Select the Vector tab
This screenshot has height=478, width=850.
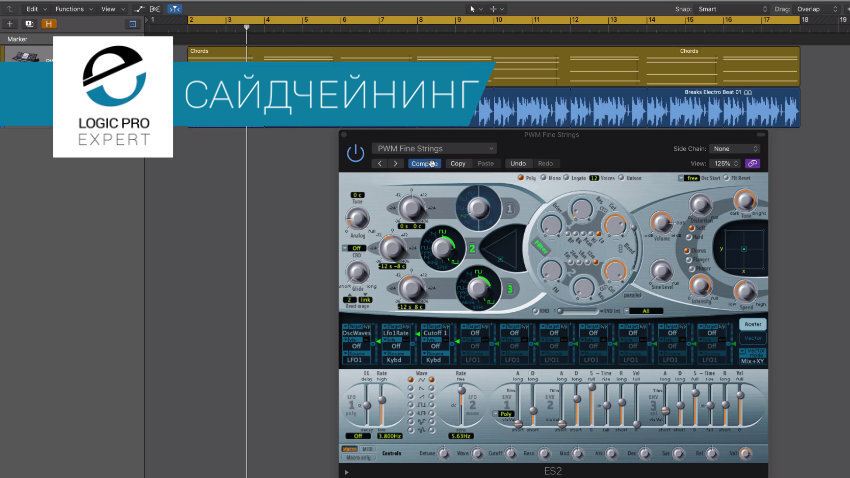coord(752,338)
